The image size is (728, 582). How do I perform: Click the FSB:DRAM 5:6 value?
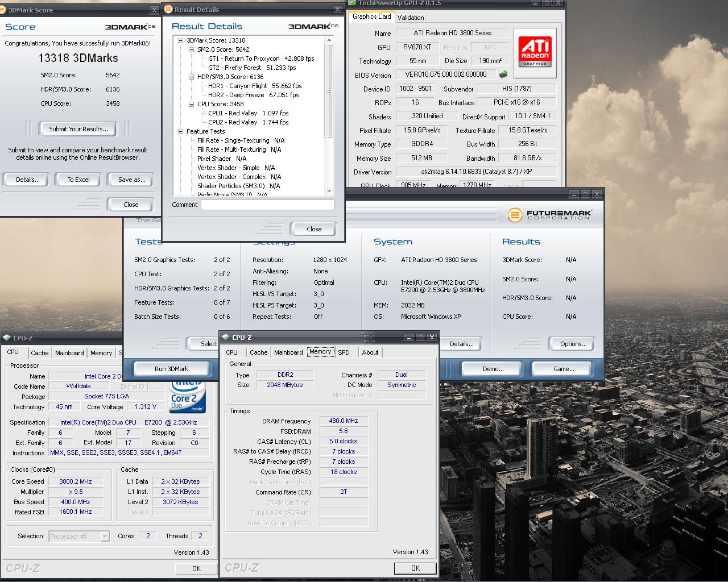point(344,431)
